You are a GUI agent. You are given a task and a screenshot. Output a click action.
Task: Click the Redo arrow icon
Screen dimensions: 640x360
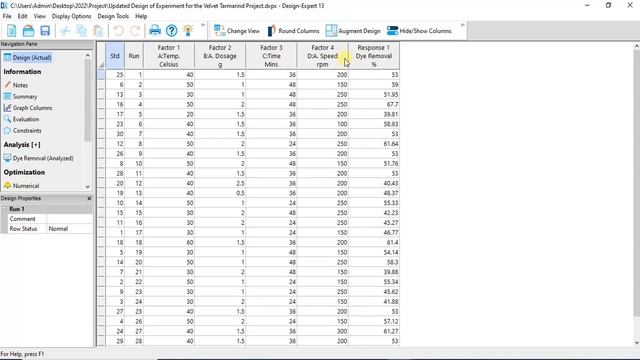click(x=135, y=31)
